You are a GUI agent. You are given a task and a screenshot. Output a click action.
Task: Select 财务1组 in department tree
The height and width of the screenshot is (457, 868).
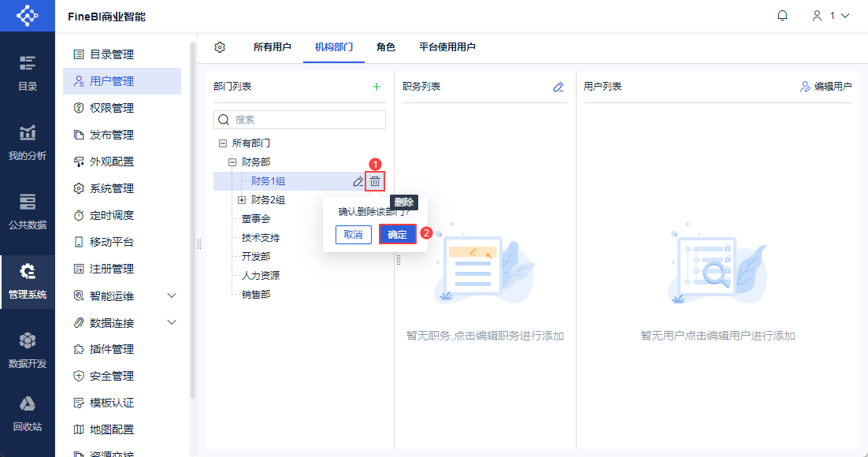[x=268, y=181]
